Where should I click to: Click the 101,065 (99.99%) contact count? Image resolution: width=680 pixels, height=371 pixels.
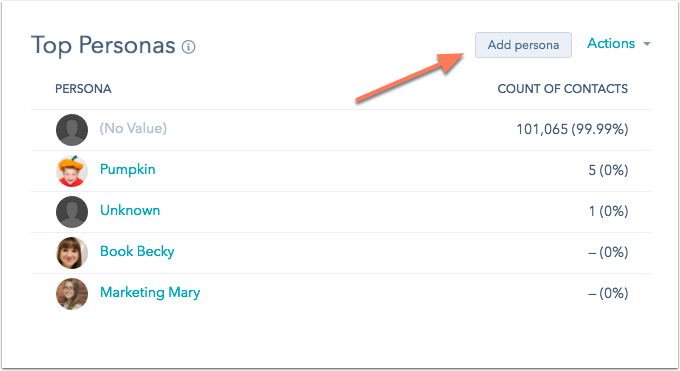(572, 129)
